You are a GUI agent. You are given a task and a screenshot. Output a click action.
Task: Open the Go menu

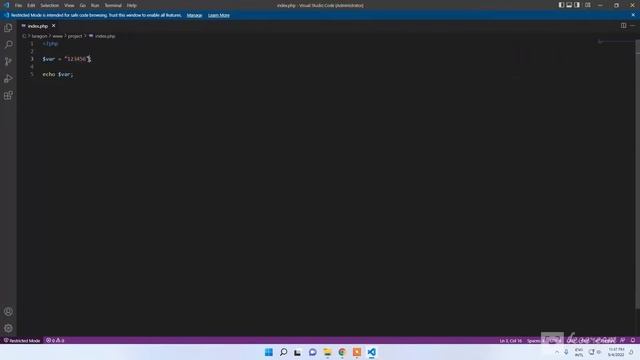(82, 5)
